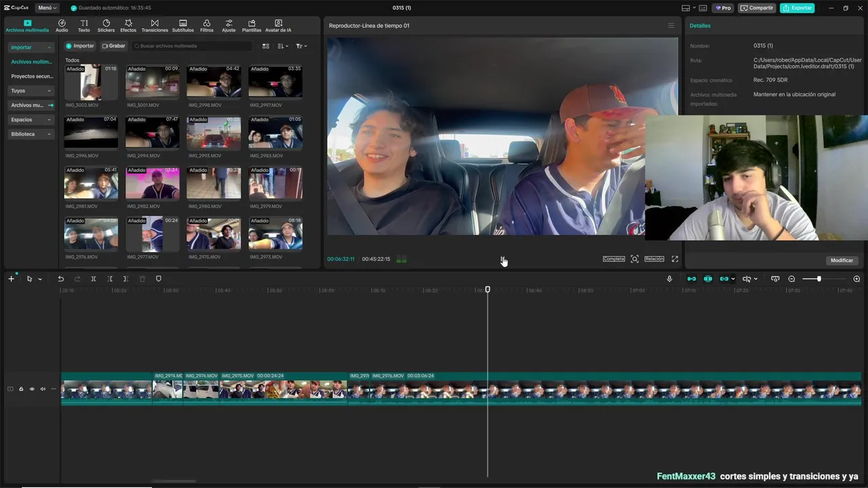The height and width of the screenshot is (488, 868).
Task: Open the Efectos tab
Action: [128, 26]
